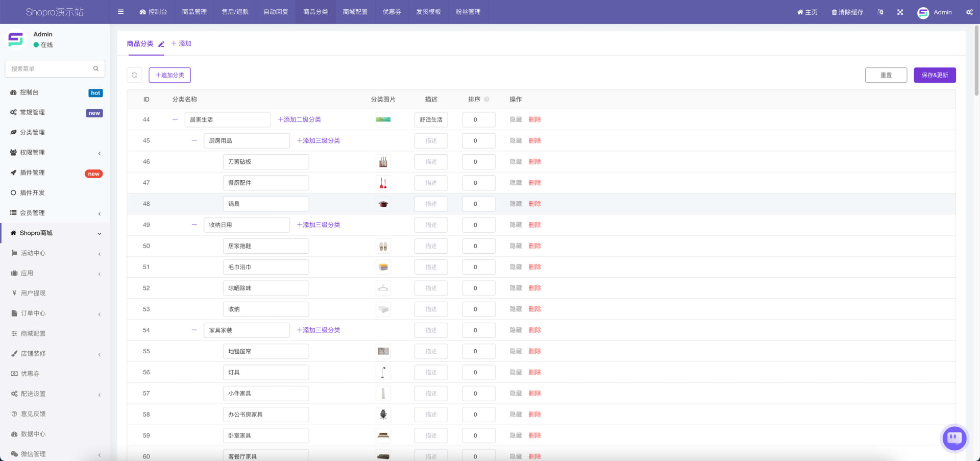The image size is (980, 461).
Task: Click the edit pencil icon beside 商品分类
Action: click(x=161, y=44)
